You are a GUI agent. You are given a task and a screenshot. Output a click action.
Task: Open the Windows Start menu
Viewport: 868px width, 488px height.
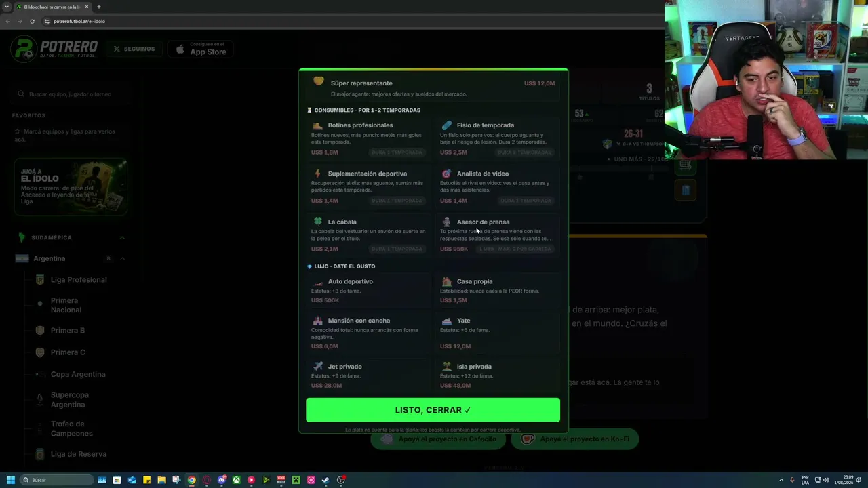tap(10, 480)
